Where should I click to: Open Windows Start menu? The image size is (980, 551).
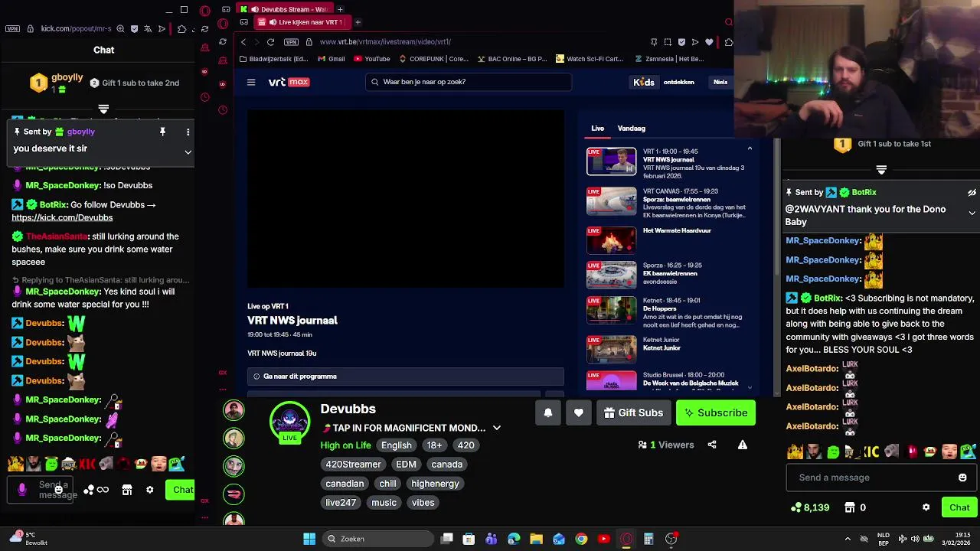pyautogui.click(x=309, y=539)
